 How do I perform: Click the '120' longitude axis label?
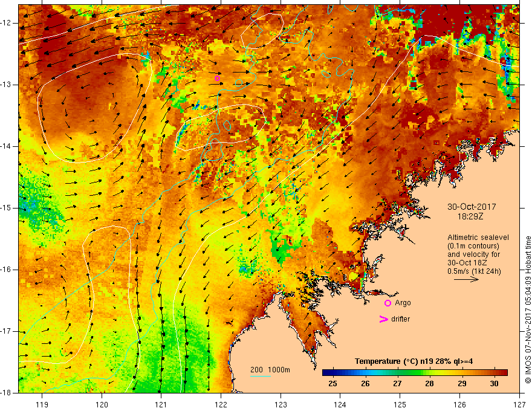[x=102, y=404]
